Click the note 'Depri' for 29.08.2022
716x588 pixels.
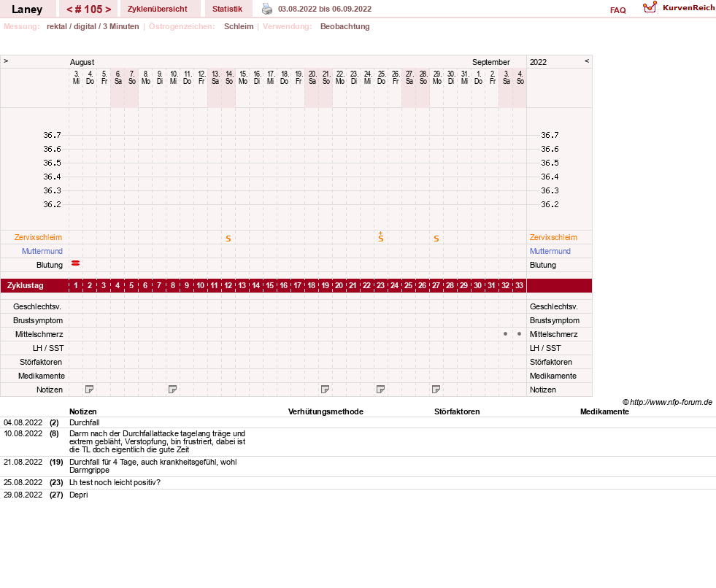(x=79, y=495)
